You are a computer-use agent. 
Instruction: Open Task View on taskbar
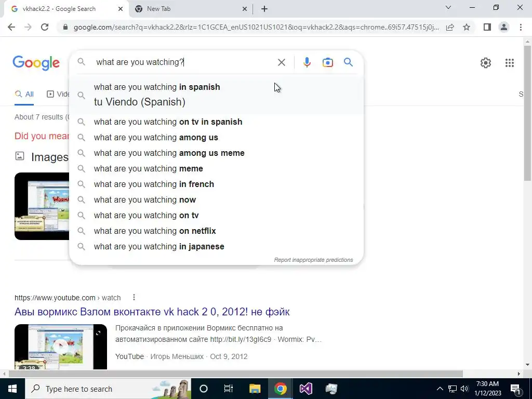point(229,389)
